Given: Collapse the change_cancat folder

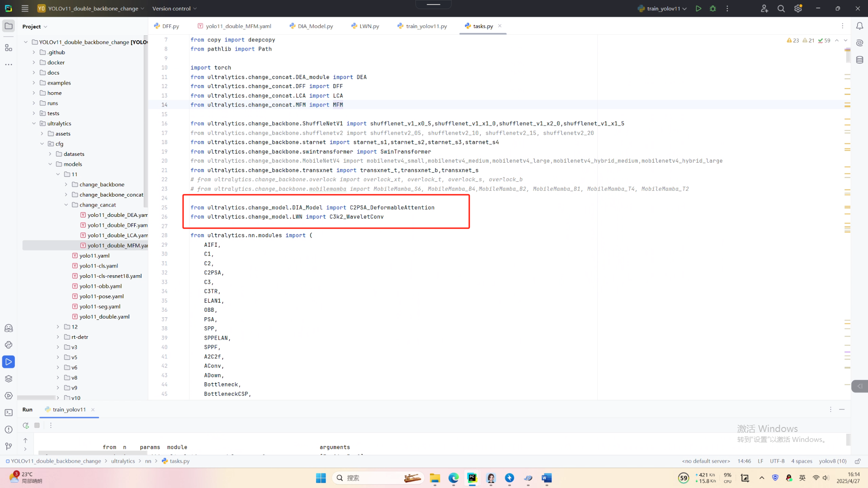Looking at the screenshot, I should click(x=66, y=205).
